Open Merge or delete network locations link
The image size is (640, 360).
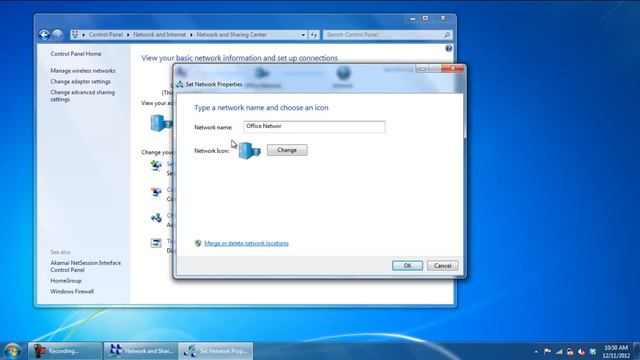click(246, 243)
